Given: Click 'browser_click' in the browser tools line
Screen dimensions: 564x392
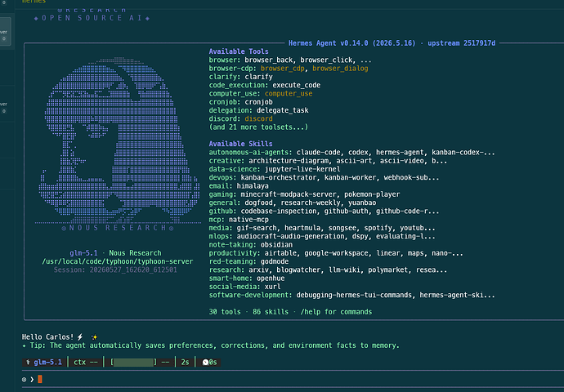Looking at the screenshot, I should (x=326, y=60).
